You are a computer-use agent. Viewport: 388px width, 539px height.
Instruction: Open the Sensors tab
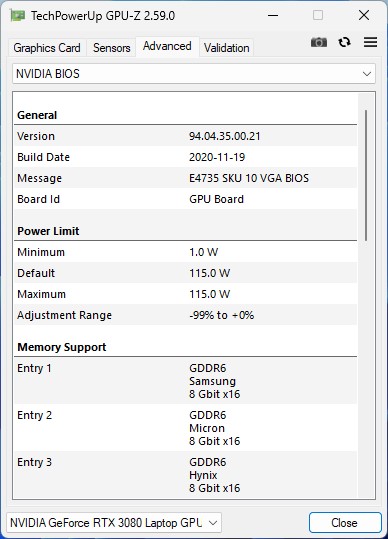coord(111,48)
